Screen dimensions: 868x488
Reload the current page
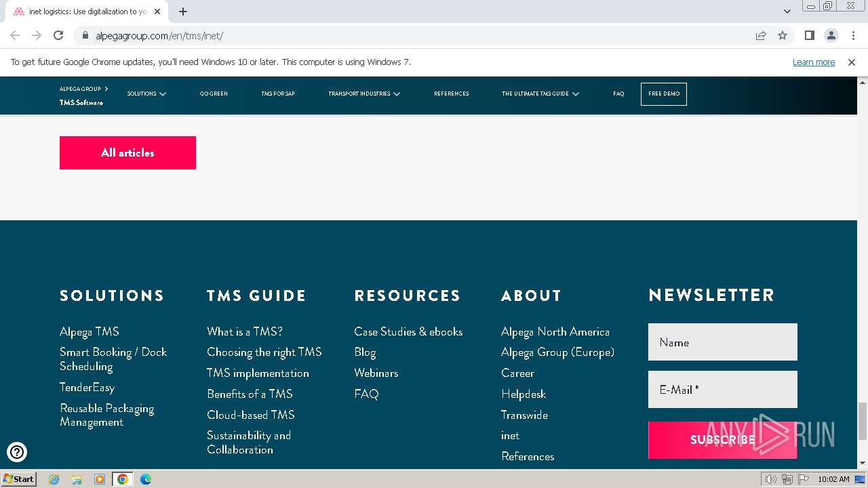point(58,35)
